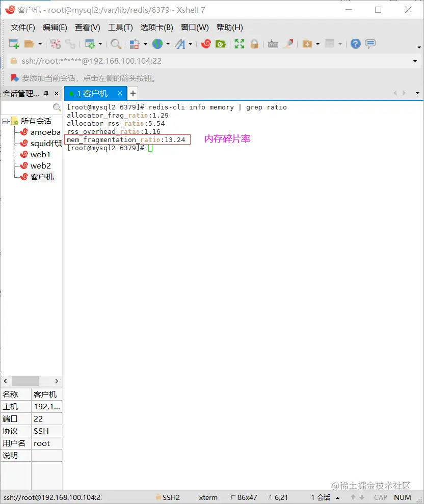The width and height of the screenshot is (424, 504).
Task: Open dropdown beside the new folder icon
Action: pyautogui.click(x=318, y=44)
